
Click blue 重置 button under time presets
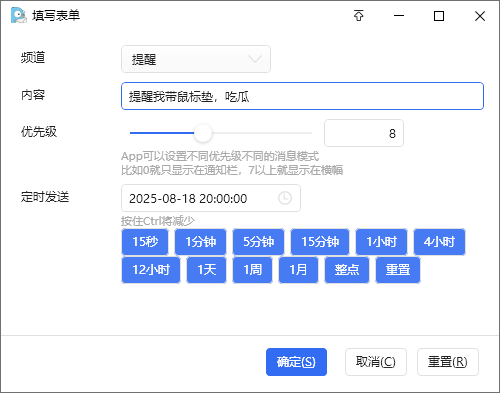(x=398, y=270)
